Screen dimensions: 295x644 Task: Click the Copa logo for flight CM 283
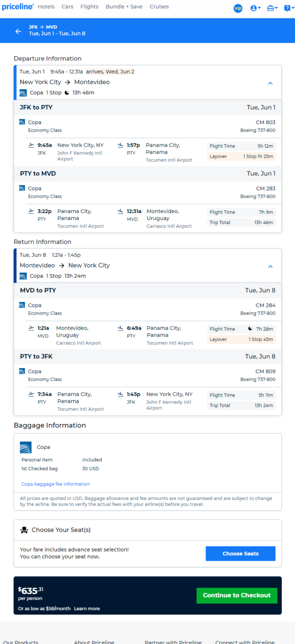(22, 188)
